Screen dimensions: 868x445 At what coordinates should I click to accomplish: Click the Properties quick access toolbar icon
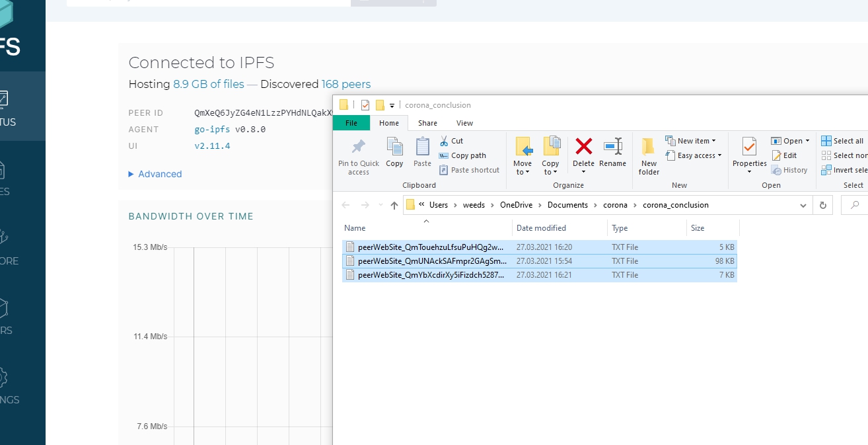click(x=365, y=105)
